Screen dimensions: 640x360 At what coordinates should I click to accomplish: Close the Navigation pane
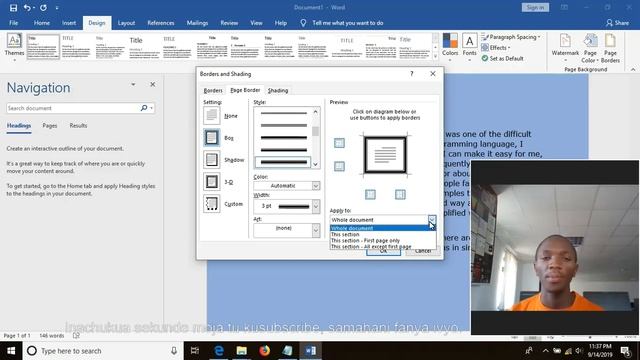[153, 84]
